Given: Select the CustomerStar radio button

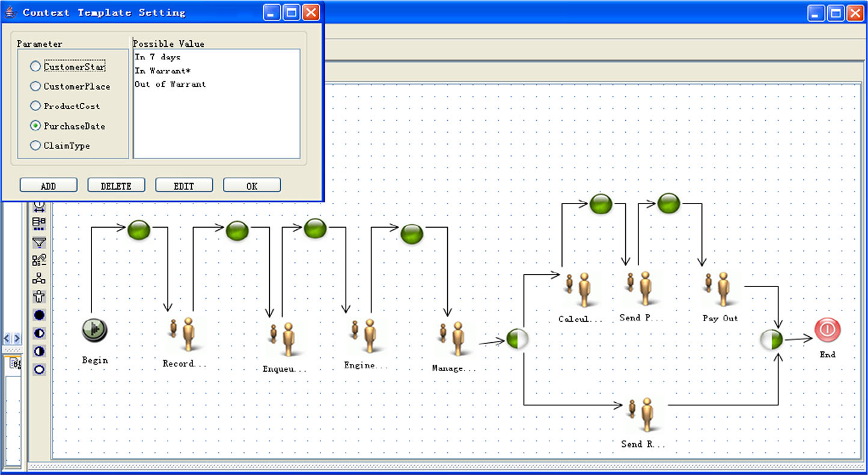Looking at the screenshot, I should point(35,67).
